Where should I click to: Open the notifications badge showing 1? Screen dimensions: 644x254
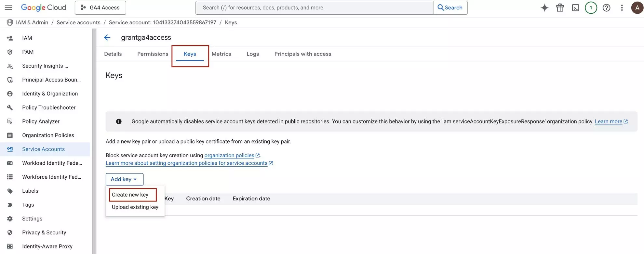click(591, 8)
